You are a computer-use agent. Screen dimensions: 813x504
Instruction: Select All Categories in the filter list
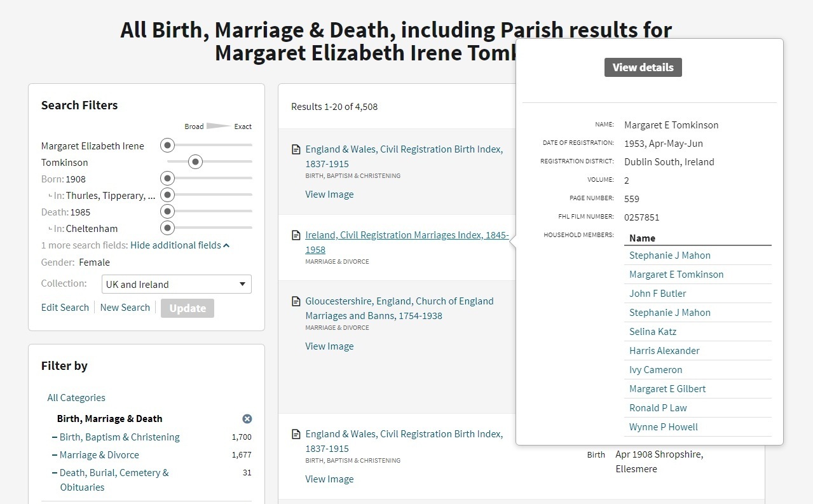point(76,398)
